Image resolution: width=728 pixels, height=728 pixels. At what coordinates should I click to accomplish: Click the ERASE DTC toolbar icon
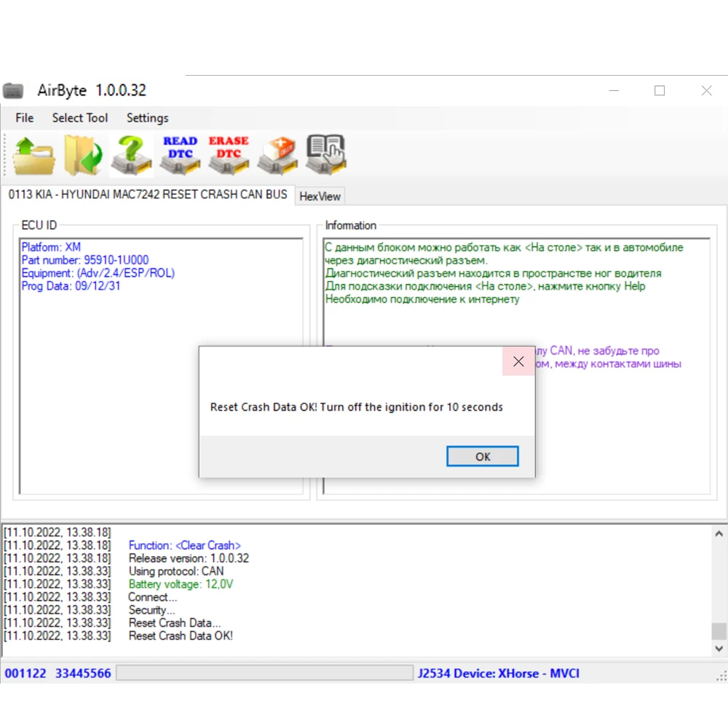pyautogui.click(x=229, y=156)
